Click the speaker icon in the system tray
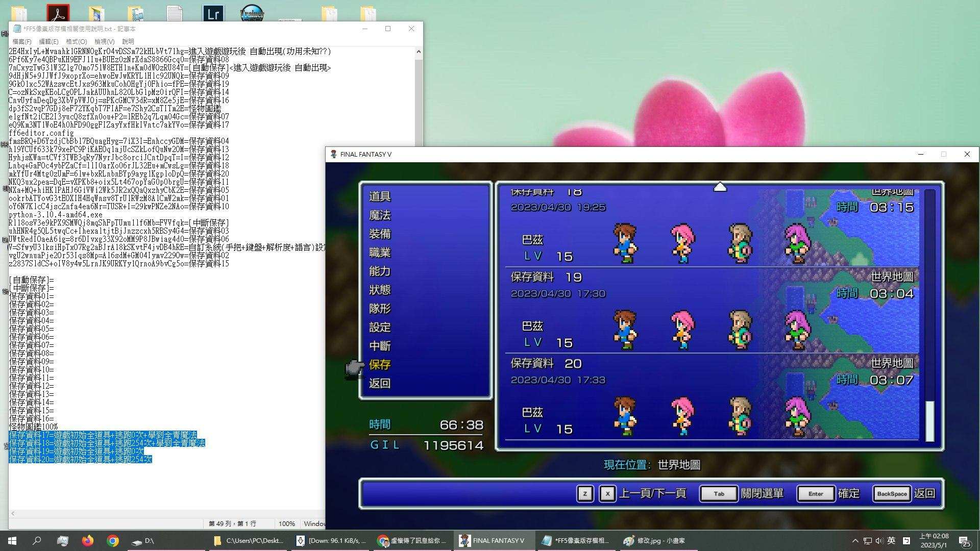980x551 pixels. click(879, 541)
